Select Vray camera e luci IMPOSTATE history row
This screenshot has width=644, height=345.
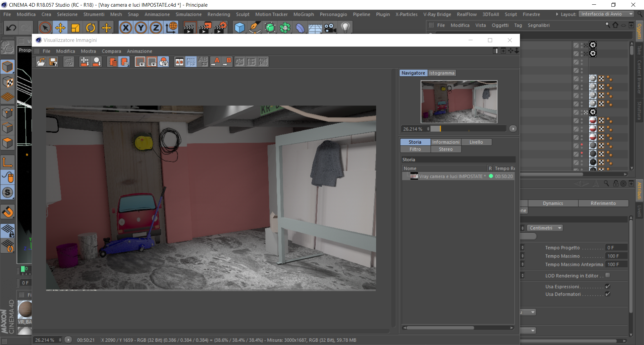point(458,176)
